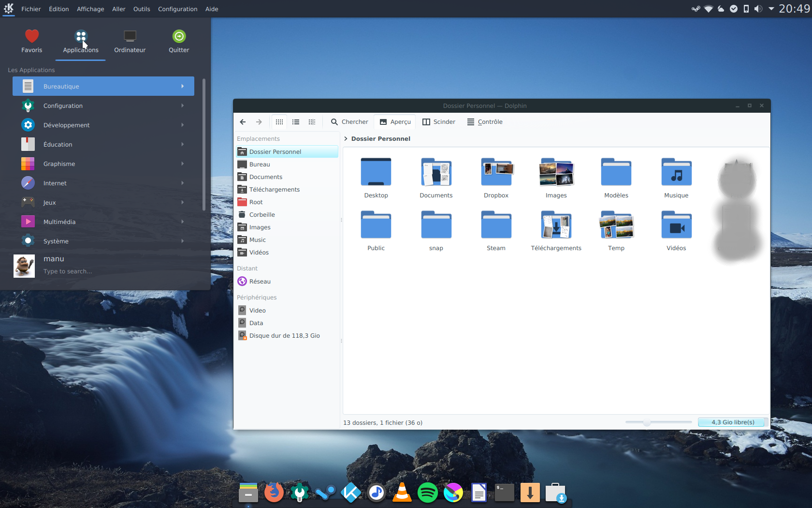The height and width of the screenshot is (508, 812).
Task: Open the music player icon in the dock
Action: 377,493
